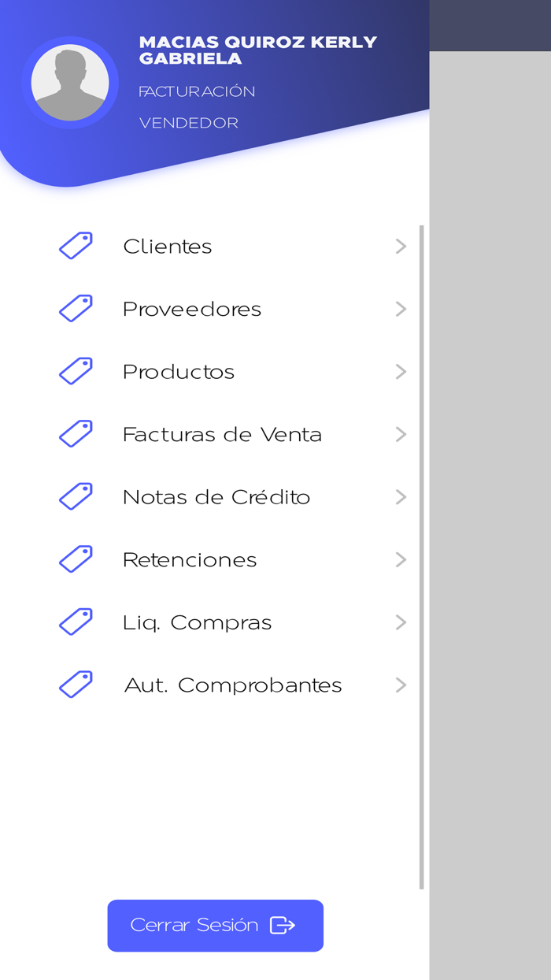Click the profile avatar picture

pos(71,82)
